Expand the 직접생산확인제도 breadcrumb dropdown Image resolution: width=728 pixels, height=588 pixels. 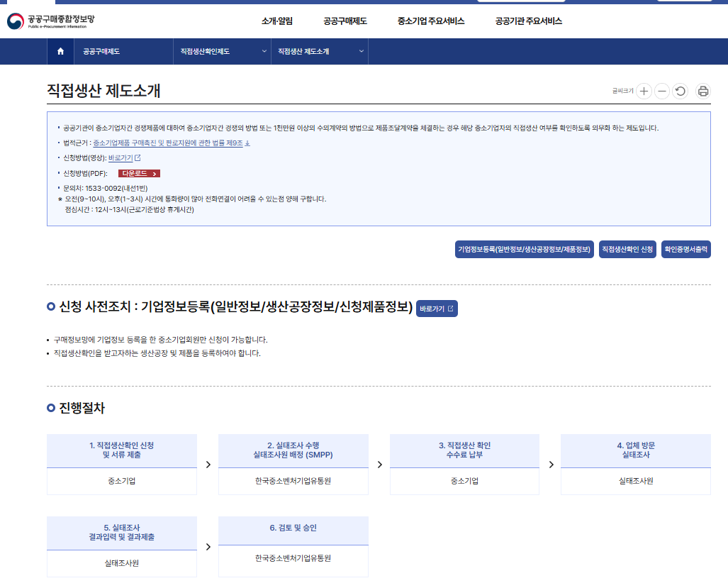[223, 52]
